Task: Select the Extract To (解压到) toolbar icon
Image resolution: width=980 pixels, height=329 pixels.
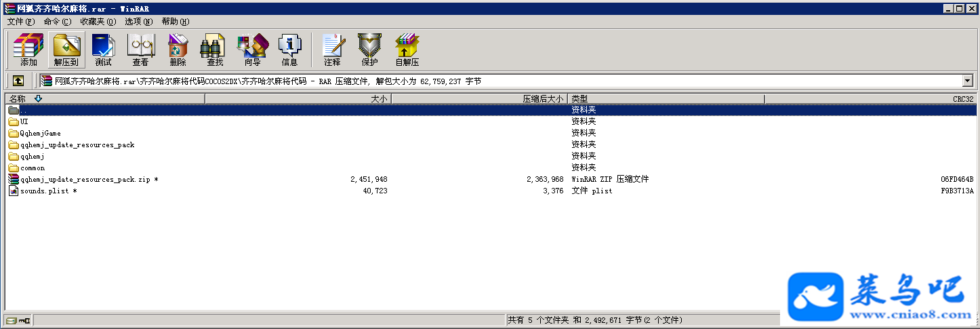Action: tap(66, 50)
